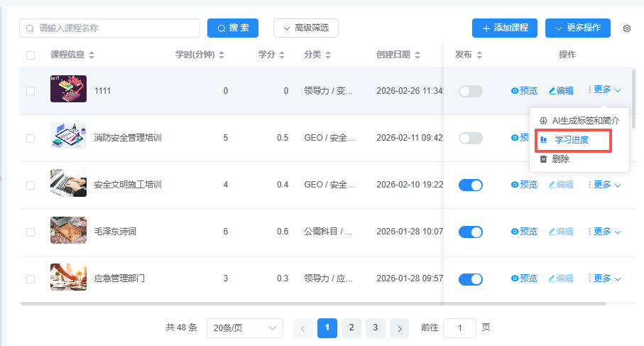Viewport: 644px width, 346px height.
Task: Disable publish switch for 毛泽东诗词
Action: pyautogui.click(x=471, y=232)
